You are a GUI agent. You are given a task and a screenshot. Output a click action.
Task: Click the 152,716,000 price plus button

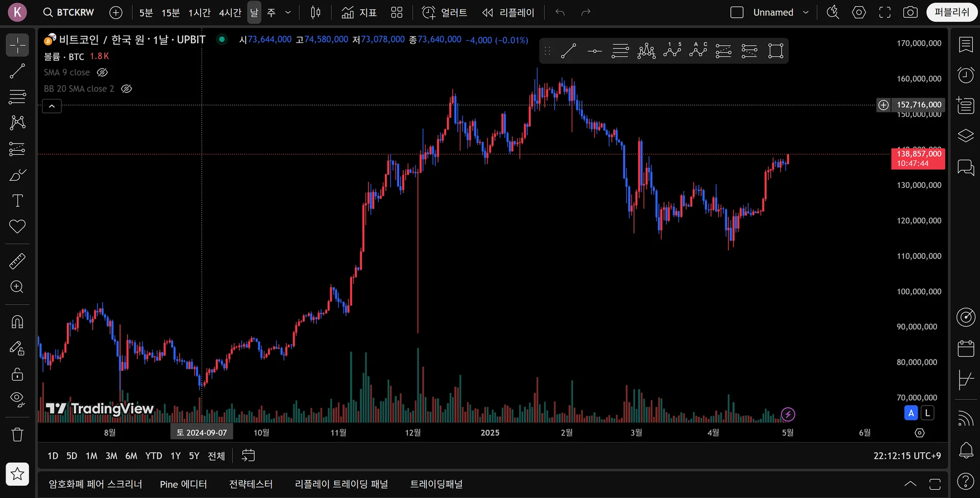tap(884, 105)
